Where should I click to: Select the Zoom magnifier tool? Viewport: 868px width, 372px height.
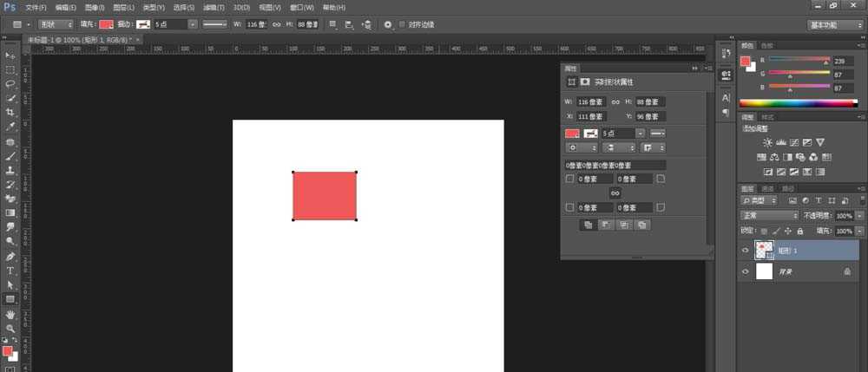11,328
